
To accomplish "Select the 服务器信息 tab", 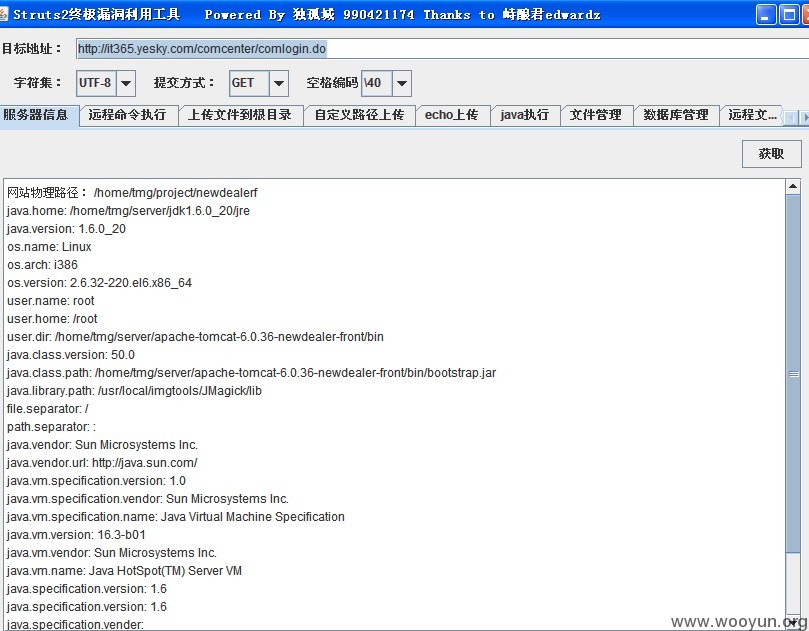I will pyautogui.click(x=39, y=115).
